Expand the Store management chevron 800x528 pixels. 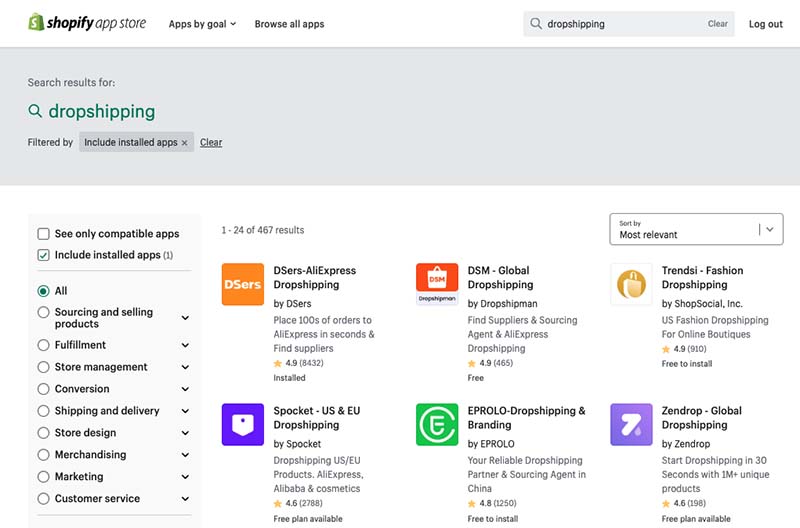click(185, 367)
